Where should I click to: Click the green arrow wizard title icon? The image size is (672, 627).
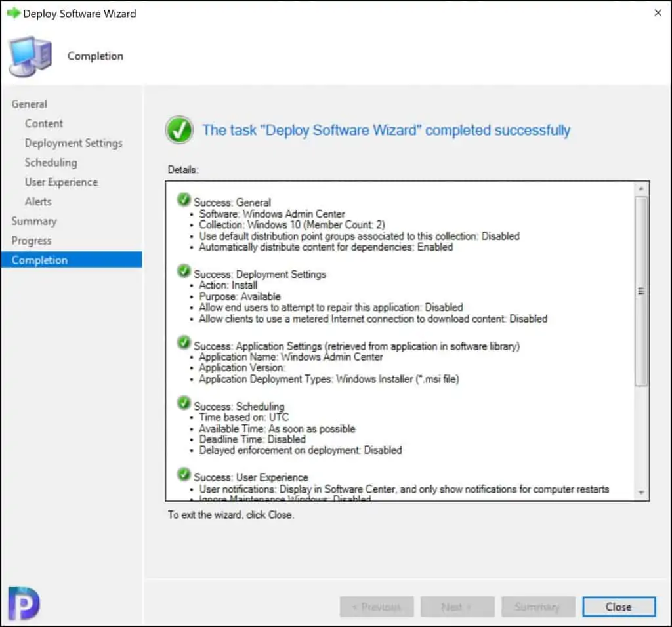click(x=14, y=13)
